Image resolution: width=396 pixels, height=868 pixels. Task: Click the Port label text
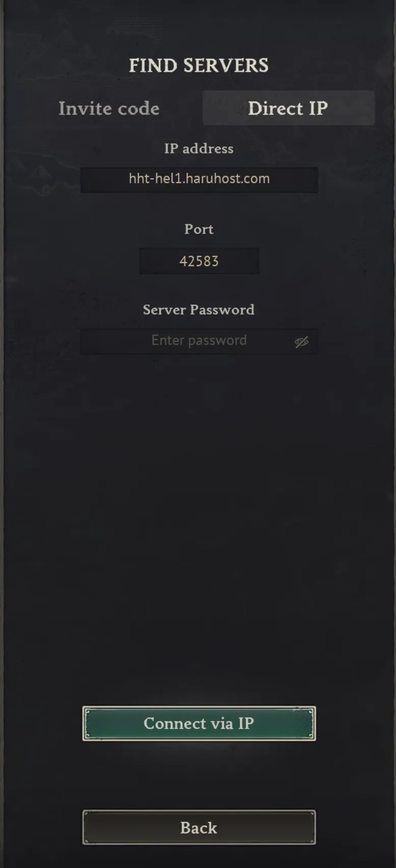[199, 229]
